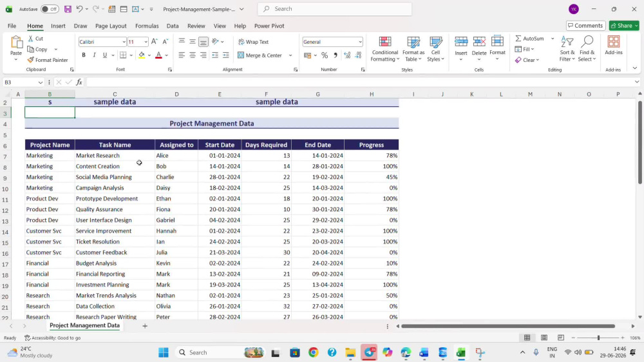Click the horizontal scrollbar thumb
Viewport: 644px width, 362px height.
[508, 327]
